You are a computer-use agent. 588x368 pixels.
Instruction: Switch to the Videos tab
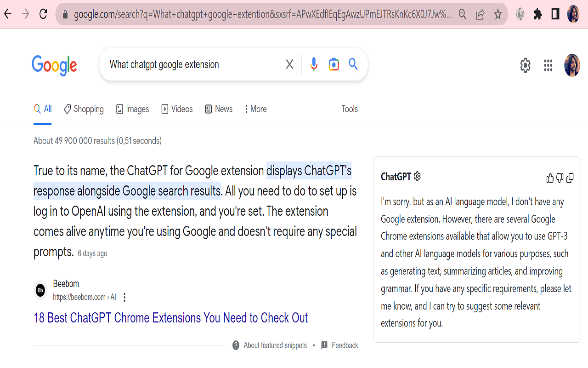pos(177,109)
